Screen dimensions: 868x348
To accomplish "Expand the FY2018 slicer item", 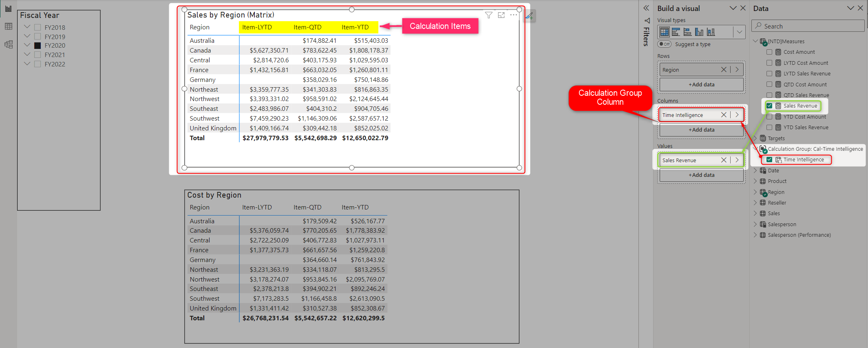I will coord(27,27).
